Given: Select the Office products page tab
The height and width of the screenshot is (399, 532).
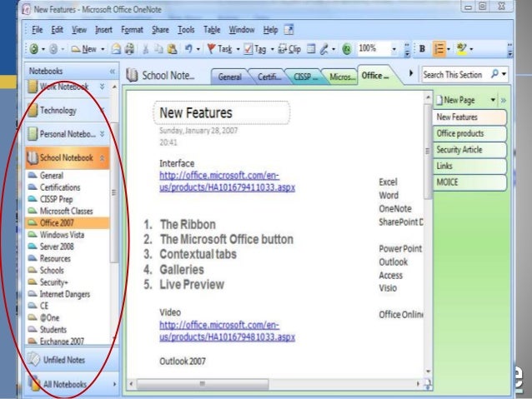Looking at the screenshot, I should [x=469, y=133].
